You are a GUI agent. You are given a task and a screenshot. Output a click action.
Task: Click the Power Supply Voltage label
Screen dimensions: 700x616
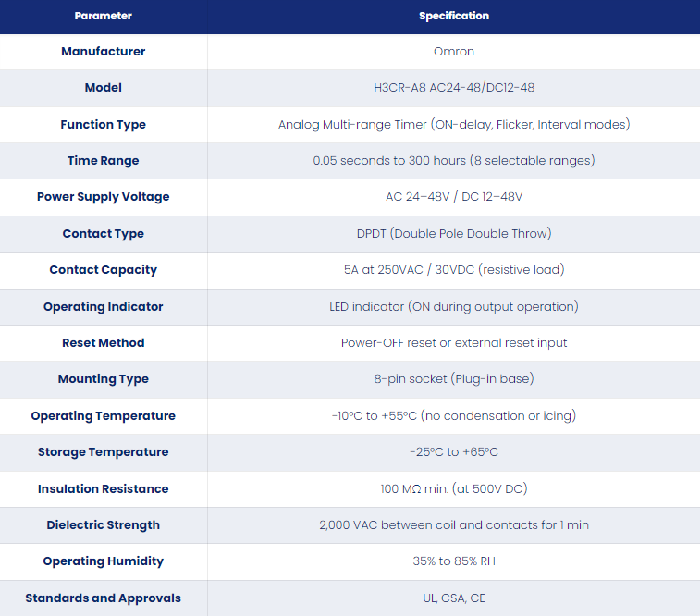tap(104, 197)
